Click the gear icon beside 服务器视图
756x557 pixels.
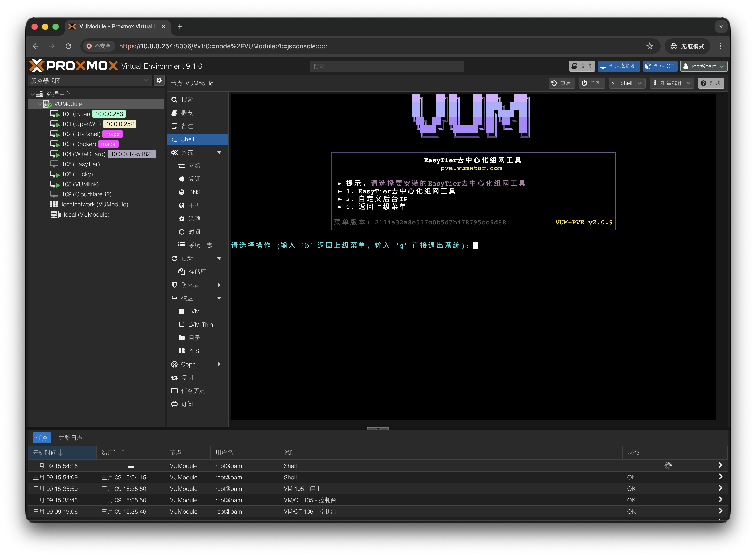[x=159, y=81]
